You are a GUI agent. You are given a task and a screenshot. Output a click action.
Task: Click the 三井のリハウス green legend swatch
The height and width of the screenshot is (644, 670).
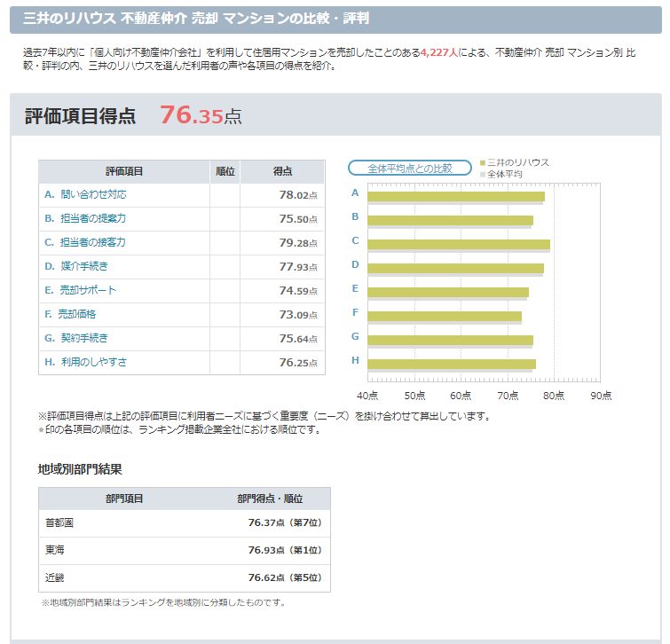(483, 162)
